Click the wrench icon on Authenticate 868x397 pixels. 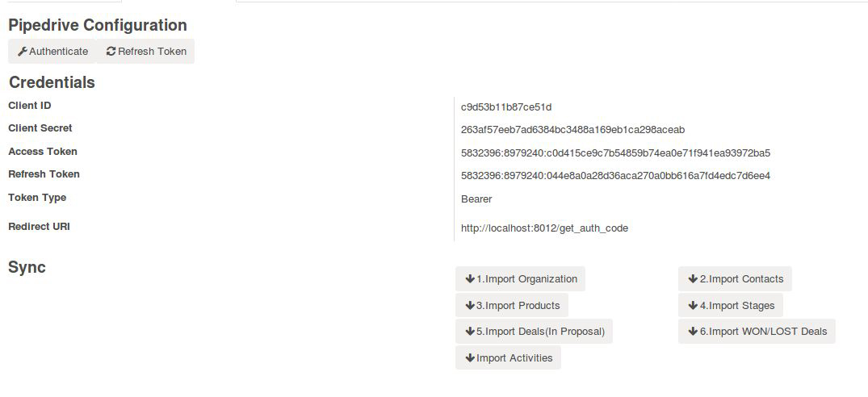[x=22, y=52]
